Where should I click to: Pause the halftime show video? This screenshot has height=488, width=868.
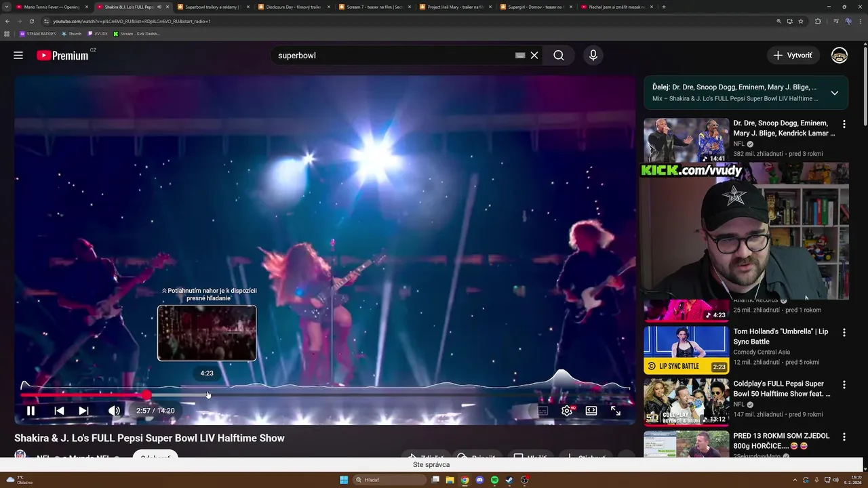31,411
